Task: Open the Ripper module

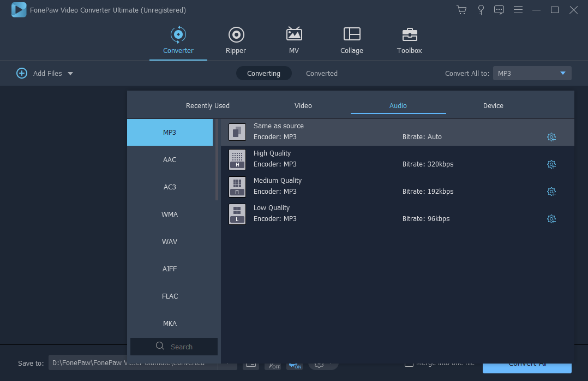Action: [236, 40]
